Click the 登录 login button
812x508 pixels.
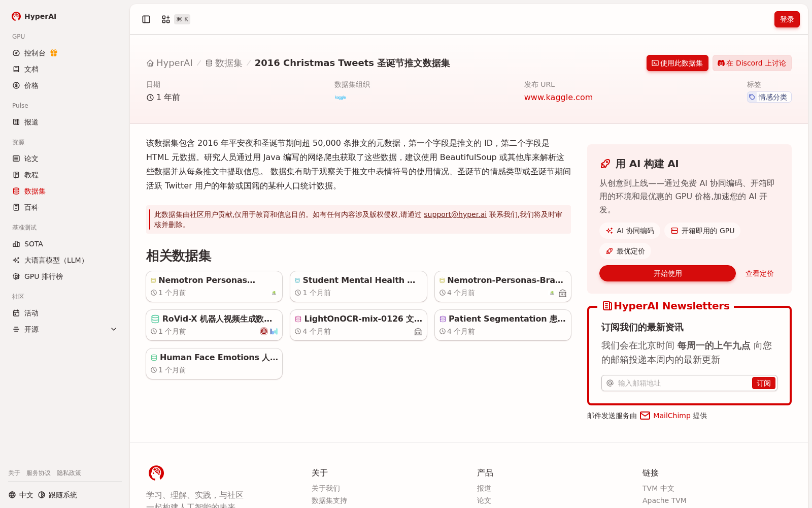point(787,19)
